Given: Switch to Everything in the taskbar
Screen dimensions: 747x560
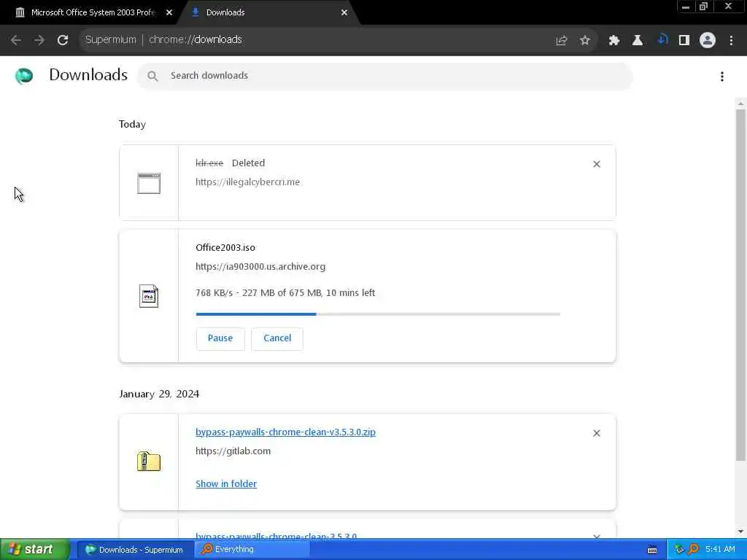Looking at the screenshot, I should pyautogui.click(x=252, y=550).
